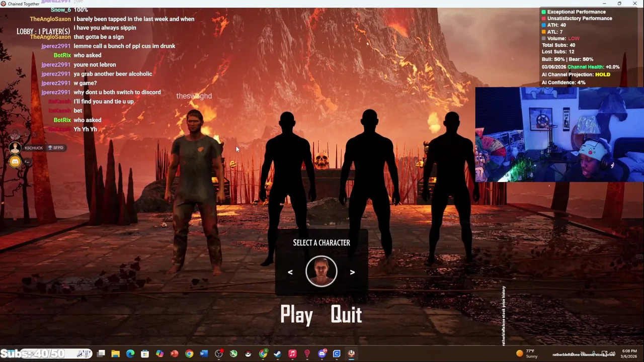The image size is (644, 362).
Task: Open the first Google Chrome taskbar icon
Action: (x=189, y=354)
